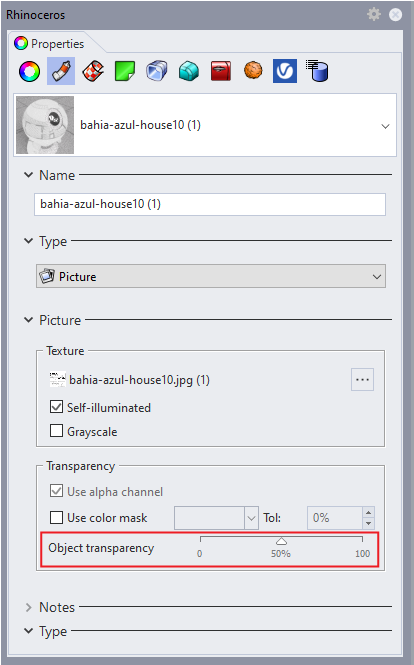Open the Picture material type dropdown
Viewport: 414px width, 665px height.
[211, 277]
